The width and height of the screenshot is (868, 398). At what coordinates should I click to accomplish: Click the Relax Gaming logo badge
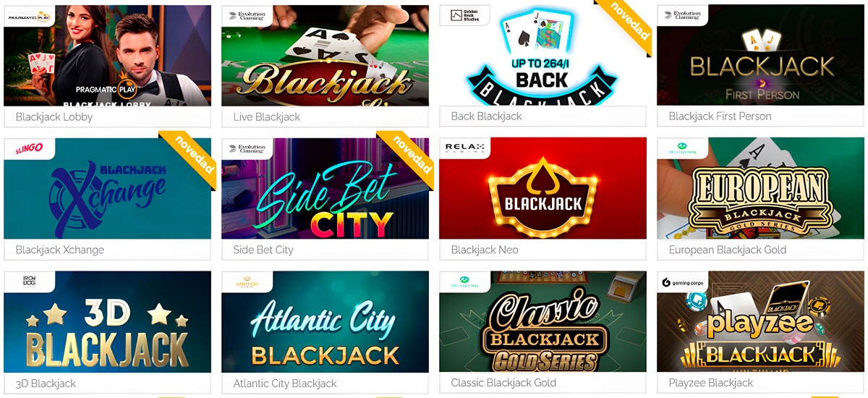[464, 148]
